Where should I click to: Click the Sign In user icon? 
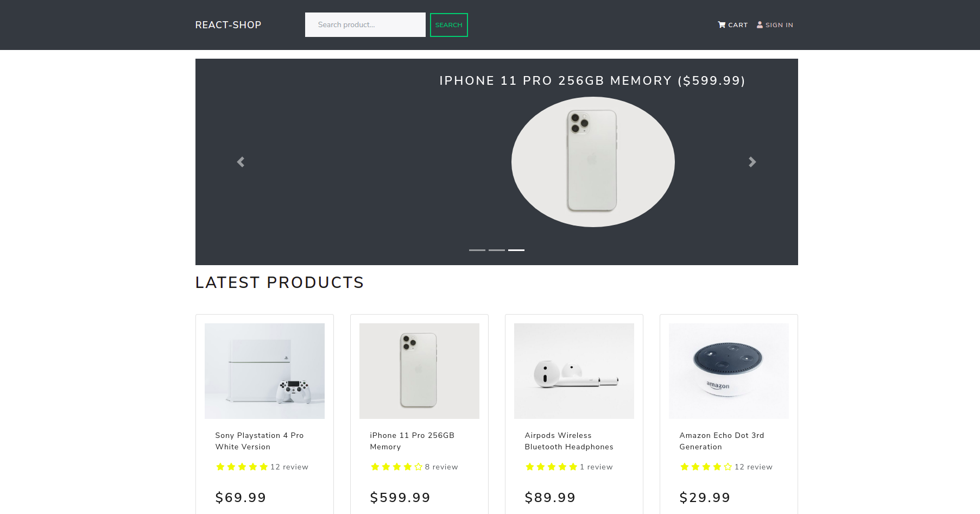click(x=760, y=25)
